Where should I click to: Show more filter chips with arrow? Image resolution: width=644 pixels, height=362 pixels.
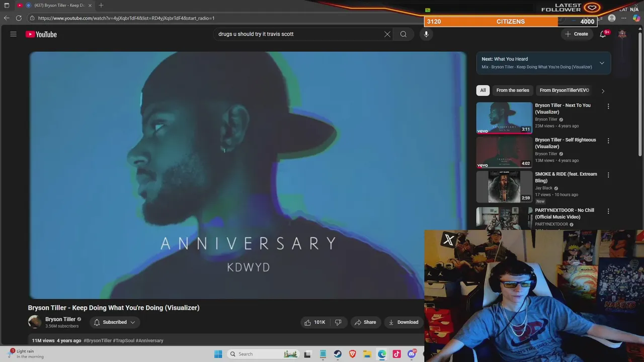603,91
